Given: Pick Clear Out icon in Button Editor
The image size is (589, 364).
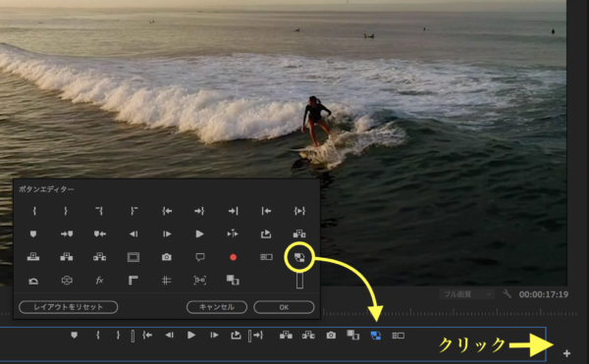Looking at the screenshot, I should 134,211.
